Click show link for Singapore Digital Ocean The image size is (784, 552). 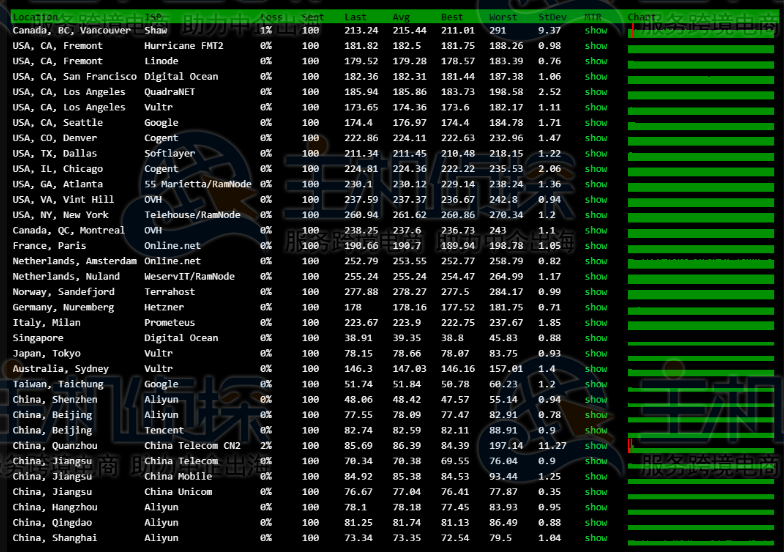[596, 339]
